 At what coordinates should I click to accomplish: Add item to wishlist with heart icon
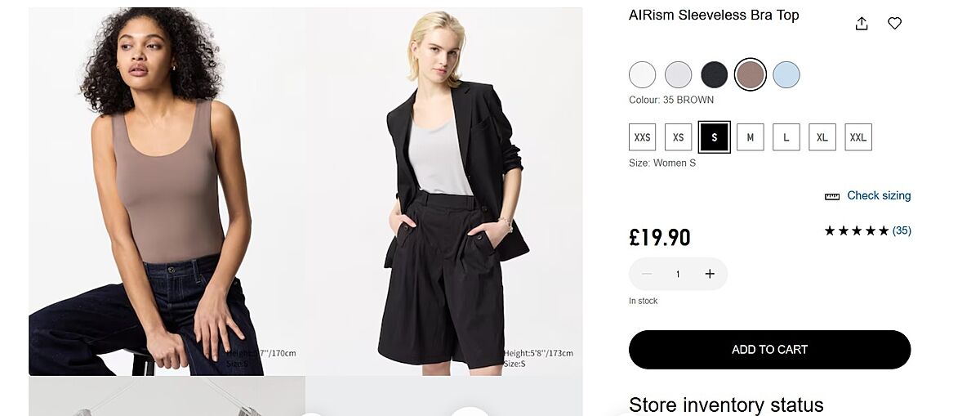tap(894, 24)
